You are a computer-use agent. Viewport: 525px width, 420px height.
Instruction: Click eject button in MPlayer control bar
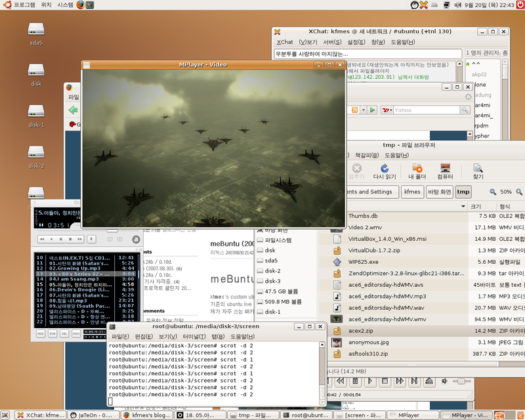(429, 381)
